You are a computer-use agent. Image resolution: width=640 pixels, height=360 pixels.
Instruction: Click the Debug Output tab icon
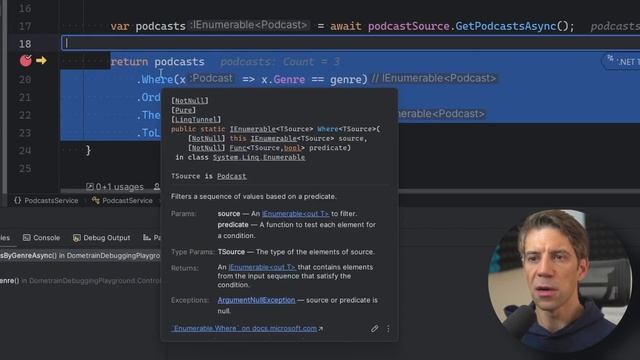coord(76,238)
